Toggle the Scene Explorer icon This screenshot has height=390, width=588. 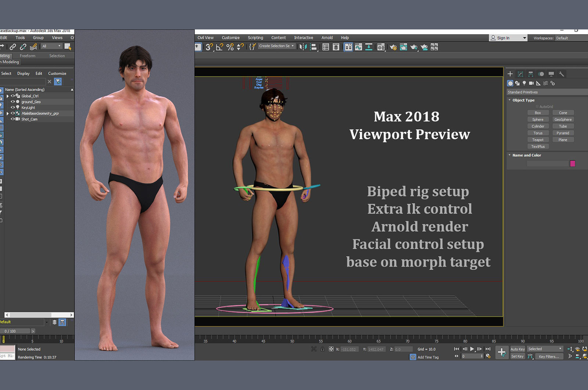click(x=326, y=47)
